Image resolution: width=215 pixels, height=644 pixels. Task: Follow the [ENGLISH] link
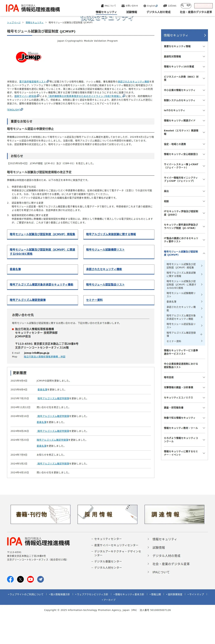point(14,110)
